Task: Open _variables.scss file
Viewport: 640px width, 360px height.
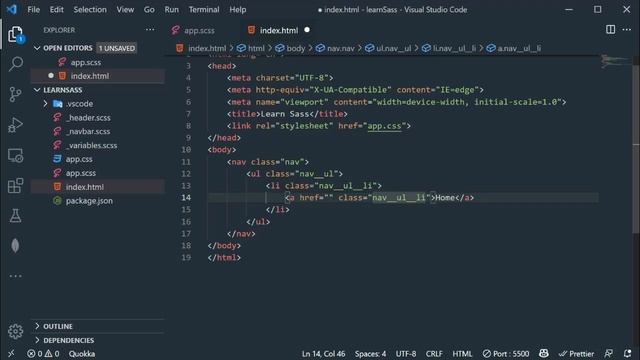Action: (91, 145)
